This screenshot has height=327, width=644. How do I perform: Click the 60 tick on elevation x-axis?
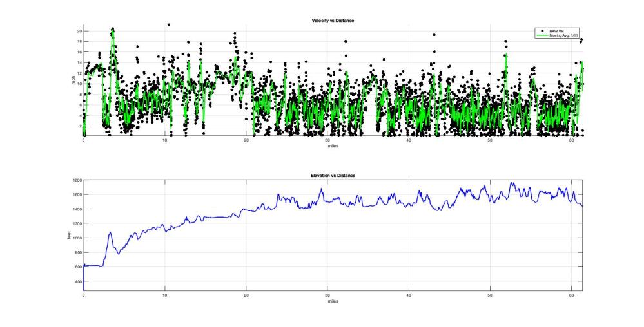tap(571, 295)
